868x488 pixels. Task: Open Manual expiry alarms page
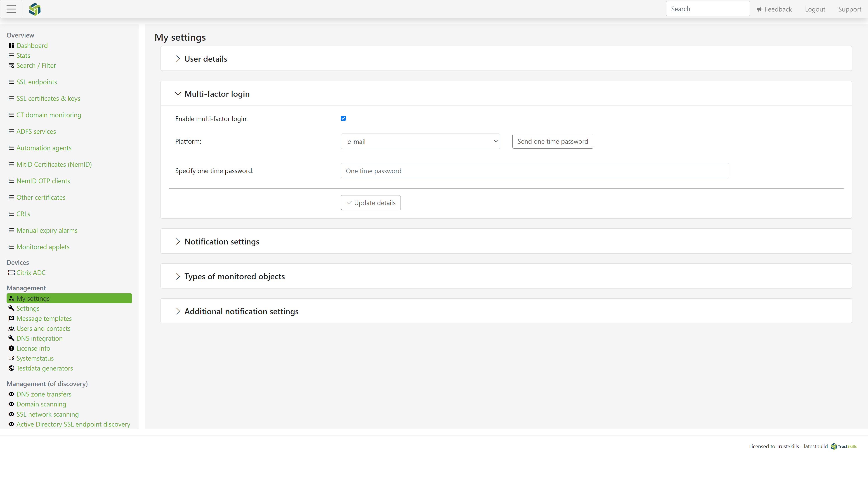47,230
